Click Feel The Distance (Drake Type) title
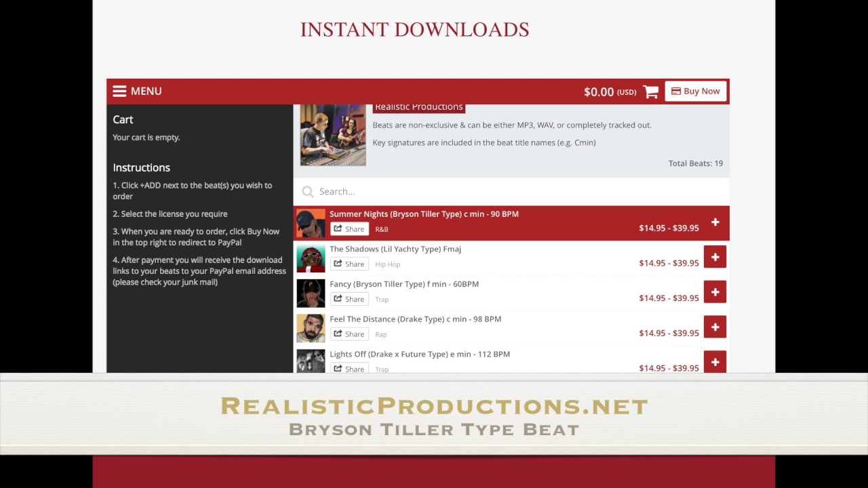 [416, 319]
